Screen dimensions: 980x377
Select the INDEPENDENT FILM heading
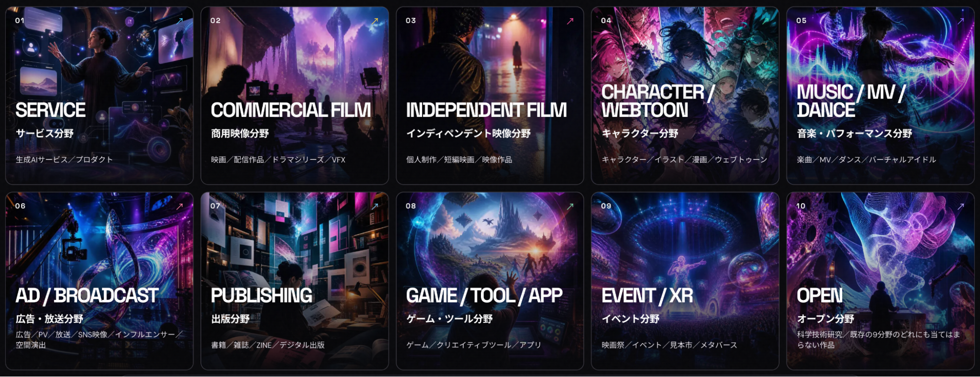[486, 110]
